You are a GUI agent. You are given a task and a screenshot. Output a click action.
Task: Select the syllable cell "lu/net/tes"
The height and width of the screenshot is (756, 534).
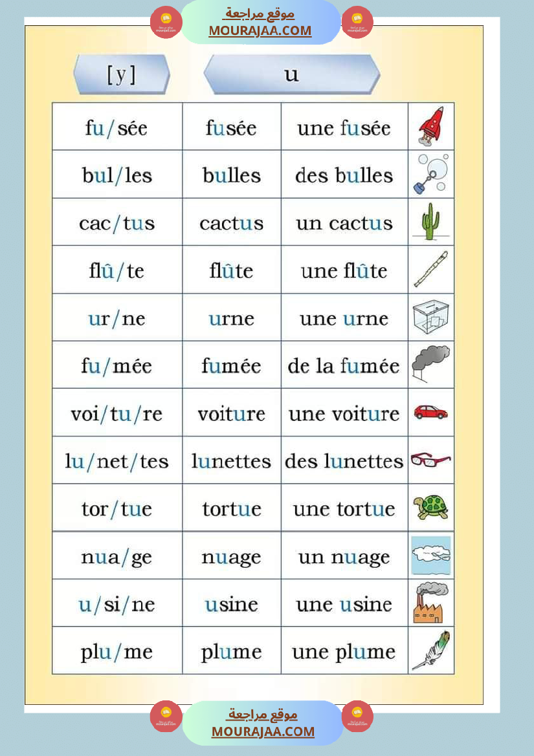[117, 461]
